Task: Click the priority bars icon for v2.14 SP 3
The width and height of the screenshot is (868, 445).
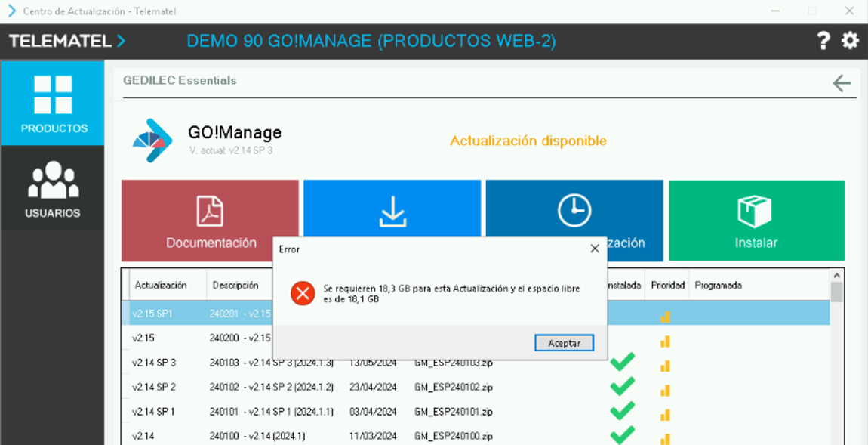Action: coord(666,366)
